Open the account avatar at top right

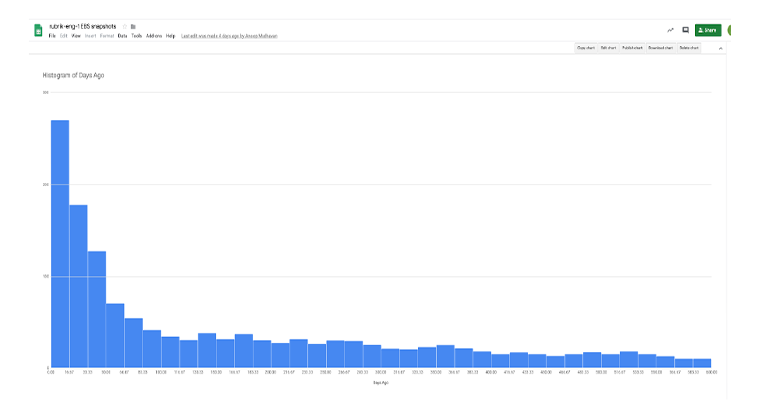pyautogui.click(x=728, y=30)
